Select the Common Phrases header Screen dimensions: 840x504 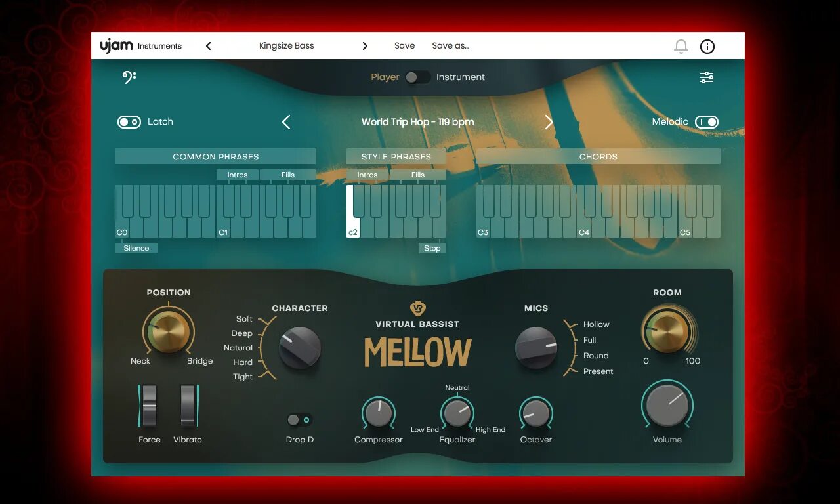[216, 156]
